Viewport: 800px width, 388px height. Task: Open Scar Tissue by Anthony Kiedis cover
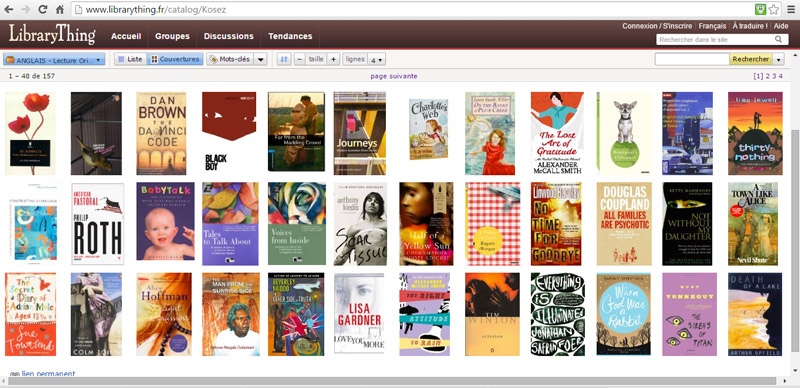click(x=360, y=224)
